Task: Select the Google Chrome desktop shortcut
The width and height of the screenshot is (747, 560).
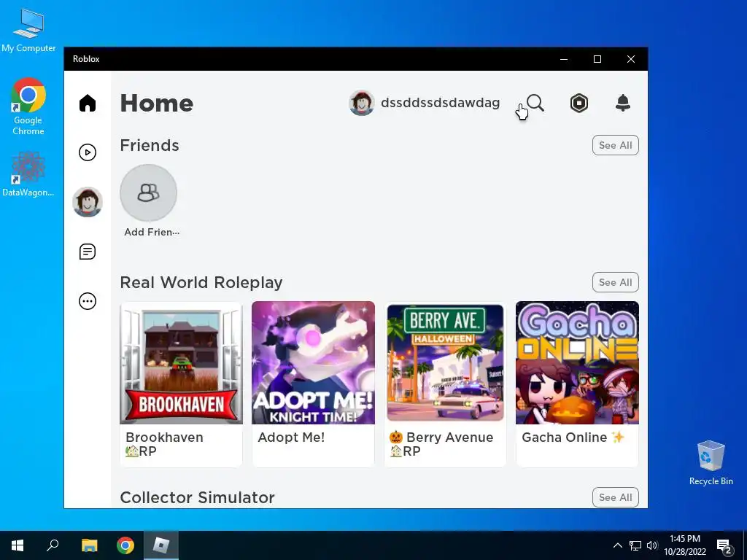Action: click(x=28, y=106)
